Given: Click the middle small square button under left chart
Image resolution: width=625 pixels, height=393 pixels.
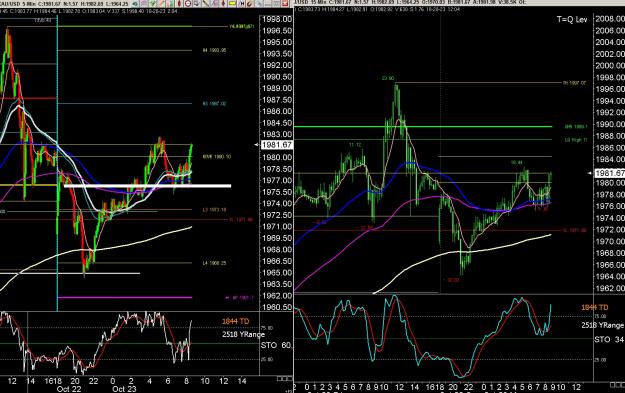Looking at the screenshot, I should [284, 379].
